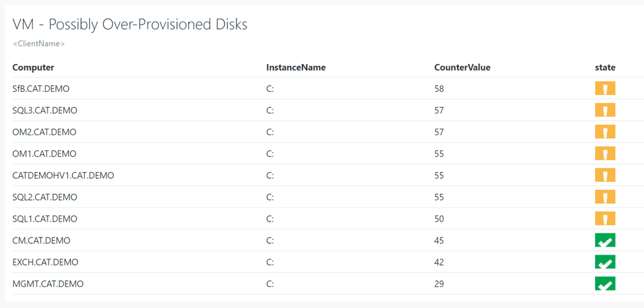The width and height of the screenshot is (644, 308).
Task: Click the CounterValue 58 cell
Action: [x=439, y=89]
